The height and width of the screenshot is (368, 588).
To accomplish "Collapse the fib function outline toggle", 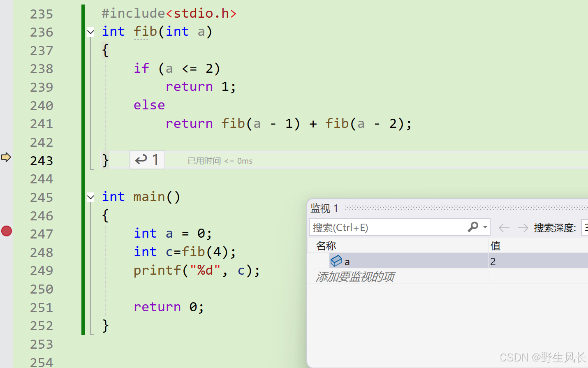I will click(x=91, y=32).
